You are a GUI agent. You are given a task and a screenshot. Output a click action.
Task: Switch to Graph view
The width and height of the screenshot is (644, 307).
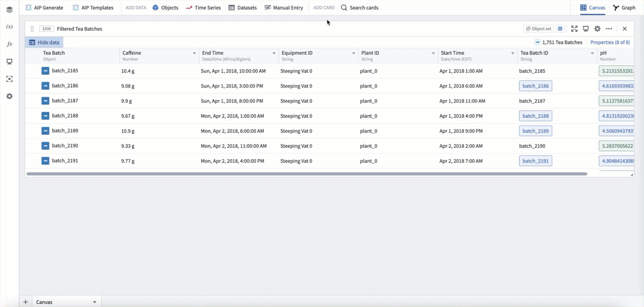click(x=624, y=8)
